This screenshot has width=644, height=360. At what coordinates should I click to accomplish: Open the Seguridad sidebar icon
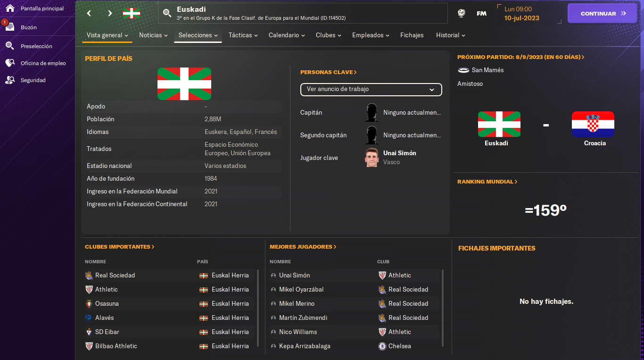10,80
